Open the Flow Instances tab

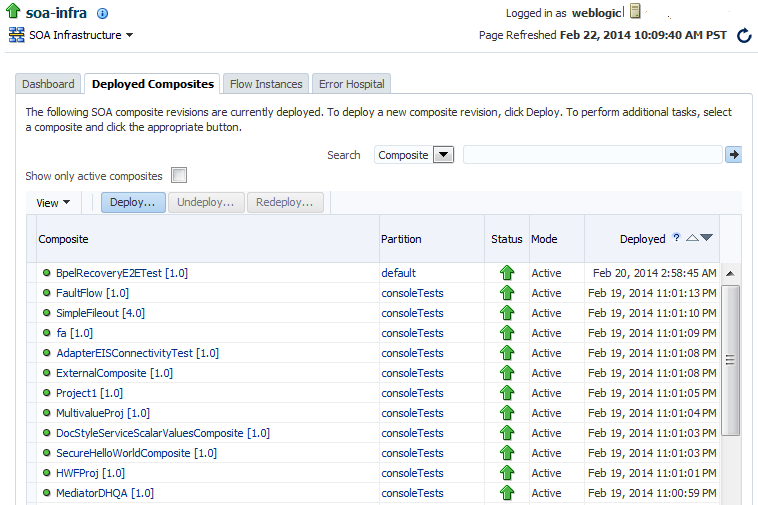(266, 84)
